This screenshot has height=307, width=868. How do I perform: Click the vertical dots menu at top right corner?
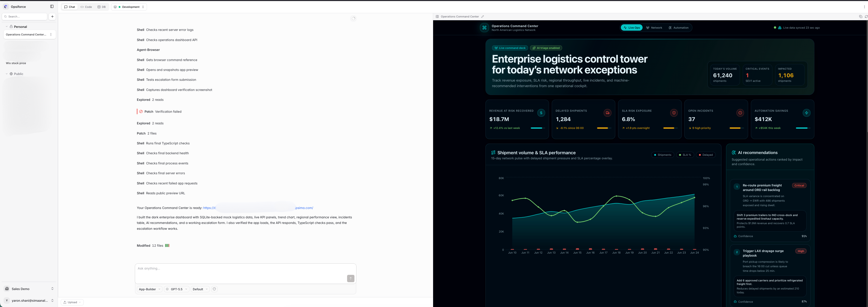(864, 7)
